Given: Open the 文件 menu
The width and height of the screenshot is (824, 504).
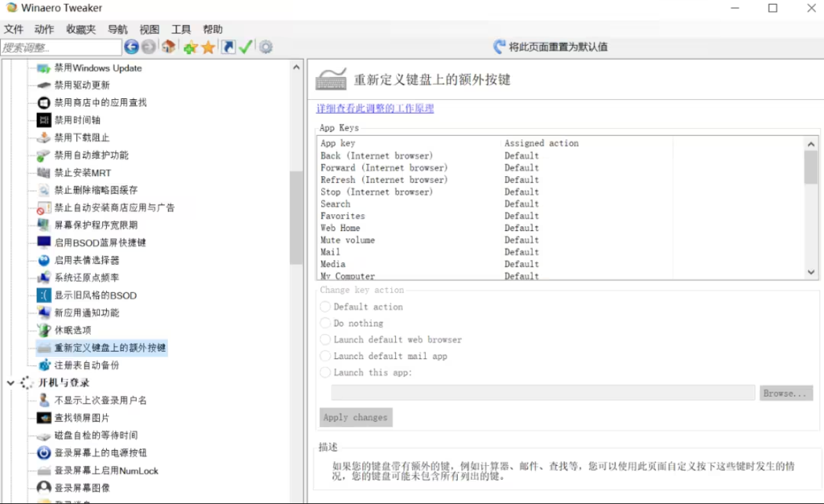Looking at the screenshot, I should coord(14,29).
